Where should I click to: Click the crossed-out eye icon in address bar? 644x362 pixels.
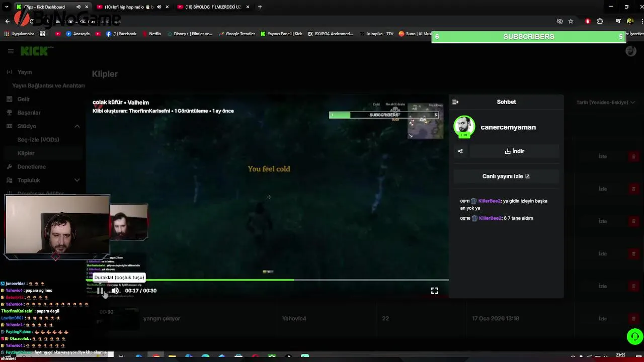(x=559, y=21)
